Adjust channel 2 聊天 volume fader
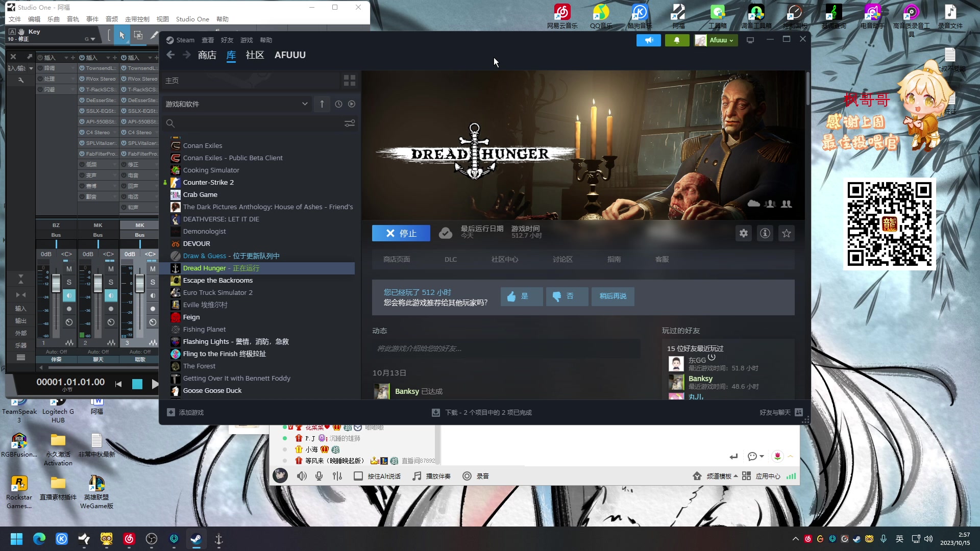Viewport: 980px width, 551px height. pyautogui.click(x=97, y=284)
